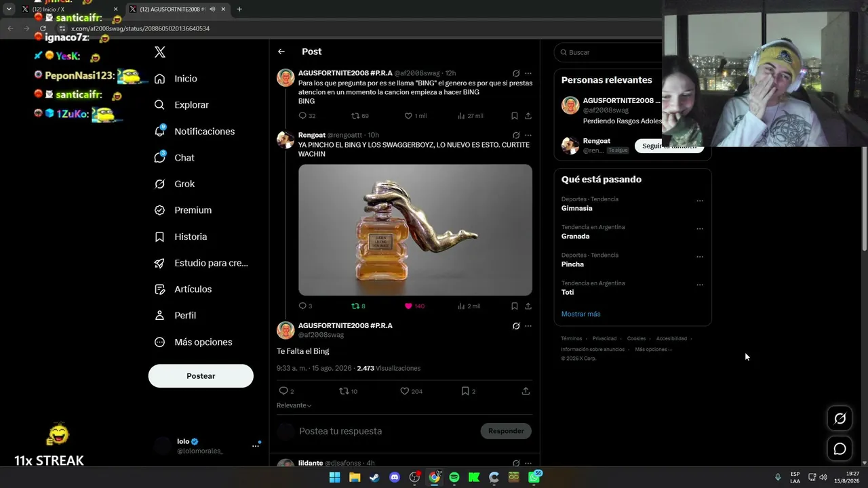Click the page's vertical scrollbar
The width and height of the screenshot is (868, 488).
click(864, 199)
